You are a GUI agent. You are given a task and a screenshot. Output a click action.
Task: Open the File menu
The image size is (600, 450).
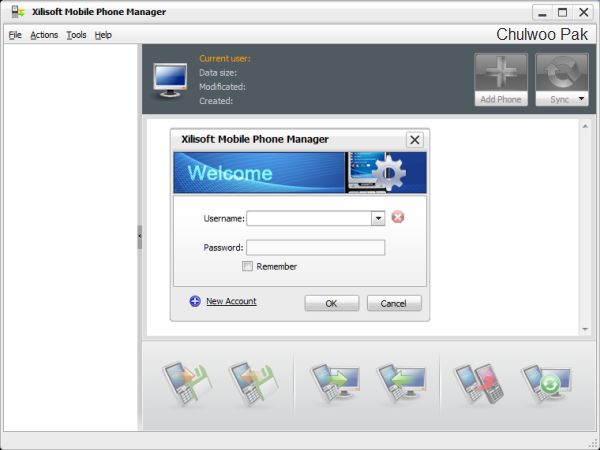point(15,35)
